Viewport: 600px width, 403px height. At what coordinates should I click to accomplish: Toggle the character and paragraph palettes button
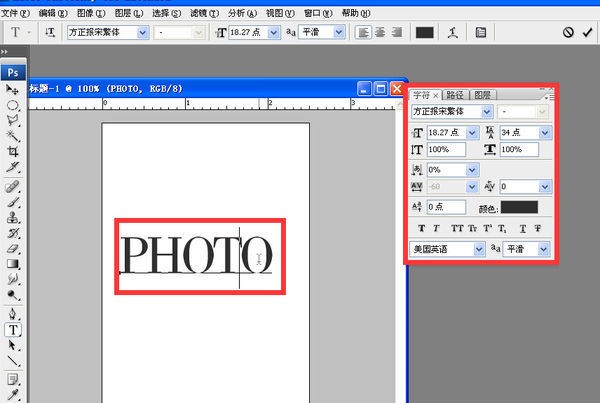[x=481, y=32]
